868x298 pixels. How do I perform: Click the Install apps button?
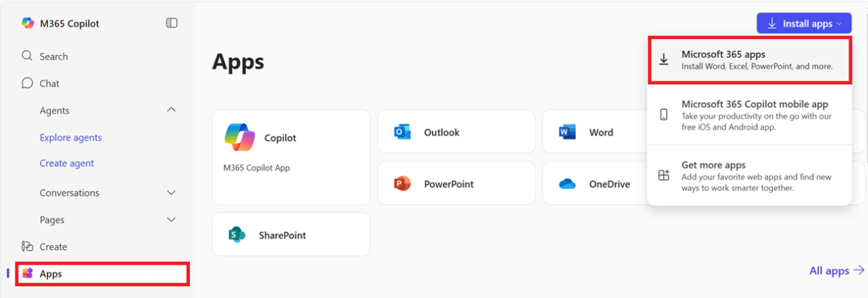tap(804, 23)
